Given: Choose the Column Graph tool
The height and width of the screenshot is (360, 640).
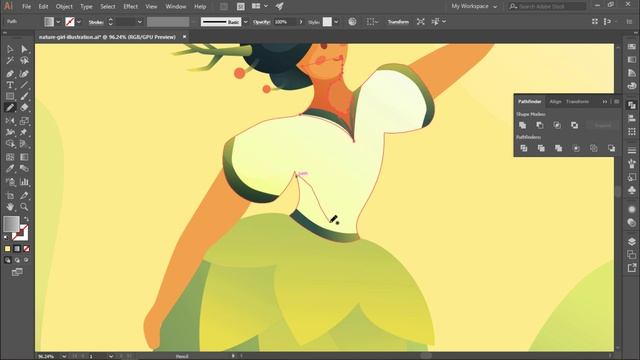Looking at the screenshot, I should [x=24, y=182].
